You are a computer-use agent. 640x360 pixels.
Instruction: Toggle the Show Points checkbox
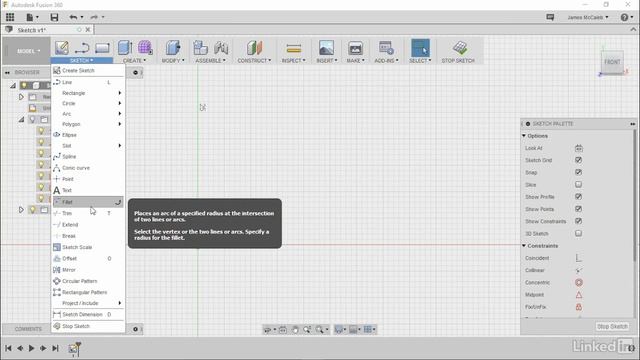(x=578, y=209)
